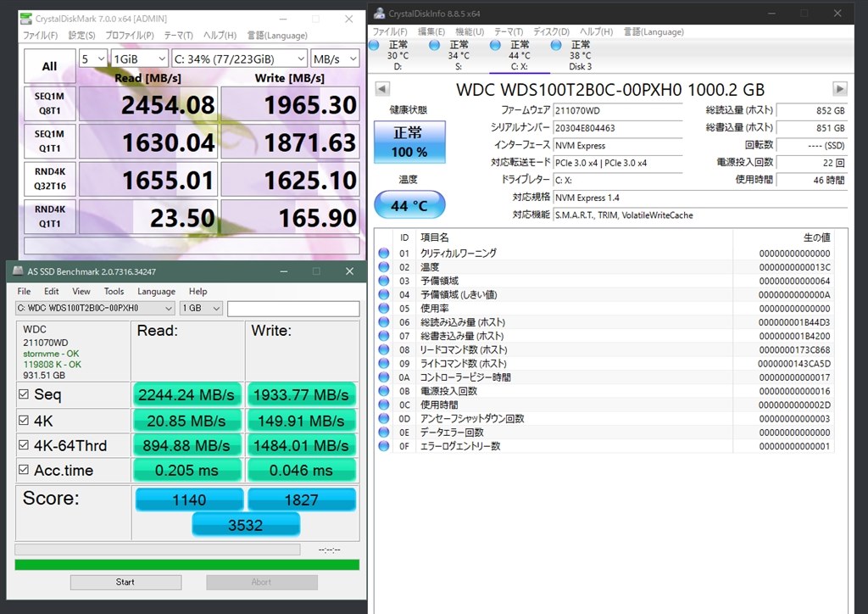868x614 pixels.
Task: Click the 正常 100 % health status box
Action: coord(409,142)
